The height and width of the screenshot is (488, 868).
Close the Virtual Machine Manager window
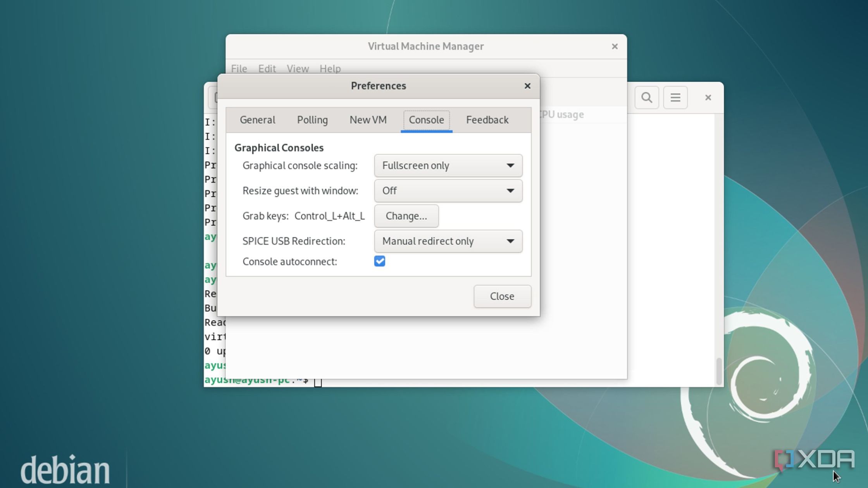615,46
